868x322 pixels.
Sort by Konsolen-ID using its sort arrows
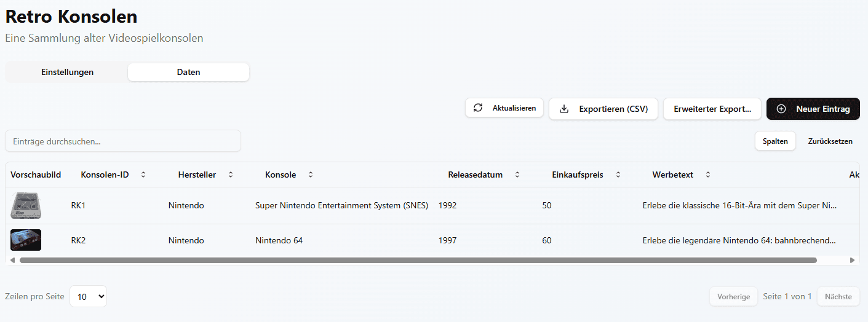pos(143,175)
